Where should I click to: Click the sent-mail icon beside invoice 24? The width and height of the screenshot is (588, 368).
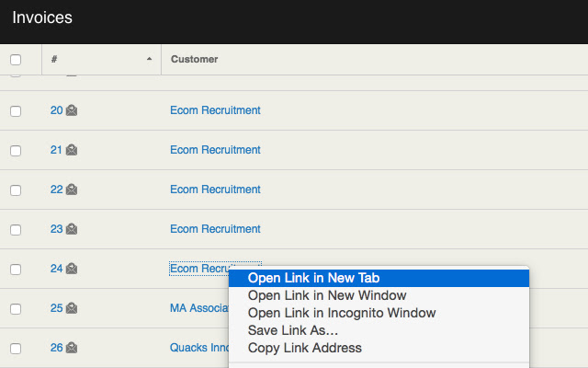(x=72, y=269)
